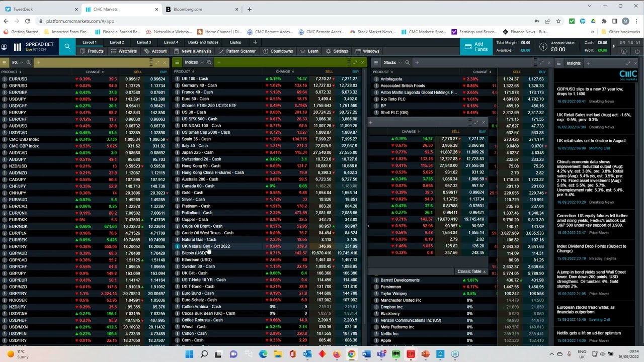Switch to Layout 4 tab
The image size is (644, 362).
[x=171, y=42]
